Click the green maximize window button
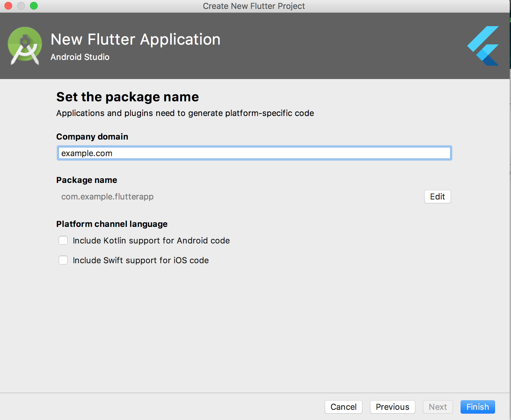Image resolution: width=511 pixels, height=420 pixels. click(34, 6)
